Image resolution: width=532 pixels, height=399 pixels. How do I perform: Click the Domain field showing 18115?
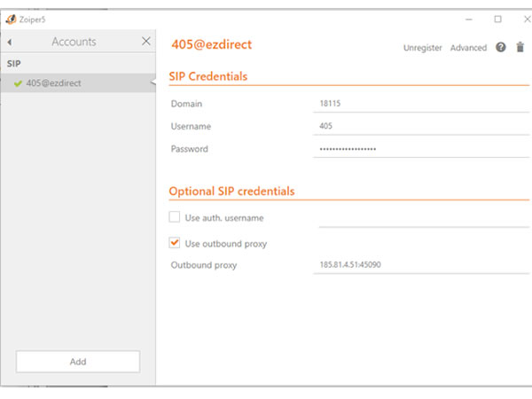click(421, 104)
